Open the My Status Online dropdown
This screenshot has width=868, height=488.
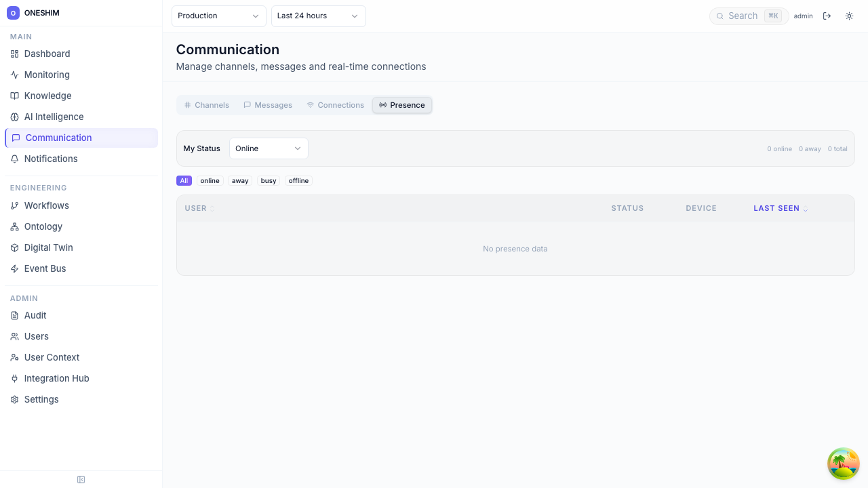point(269,148)
